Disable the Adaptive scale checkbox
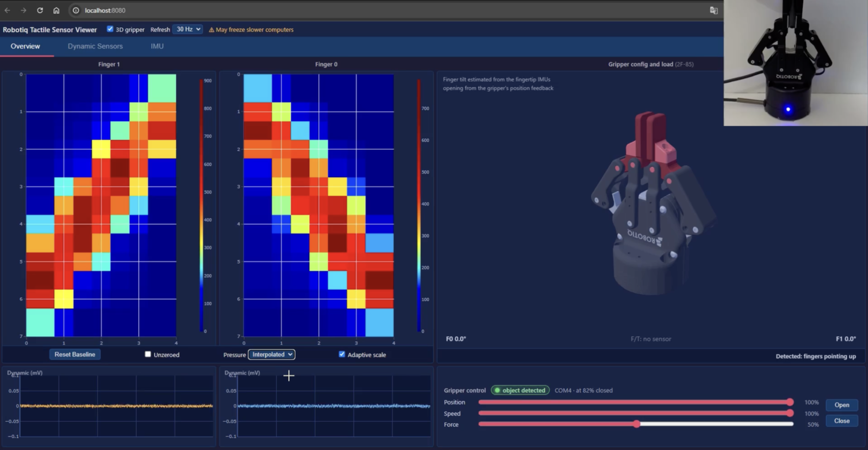The width and height of the screenshot is (868, 450). click(x=342, y=354)
